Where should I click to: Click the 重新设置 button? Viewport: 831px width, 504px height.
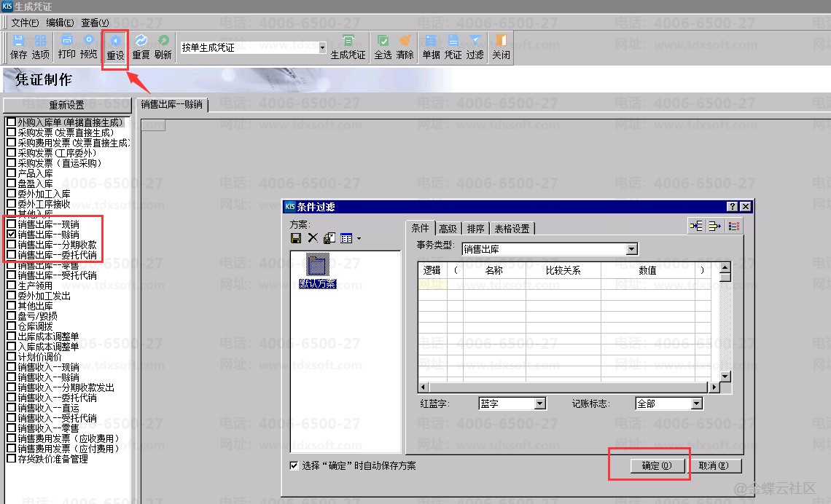point(66,106)
